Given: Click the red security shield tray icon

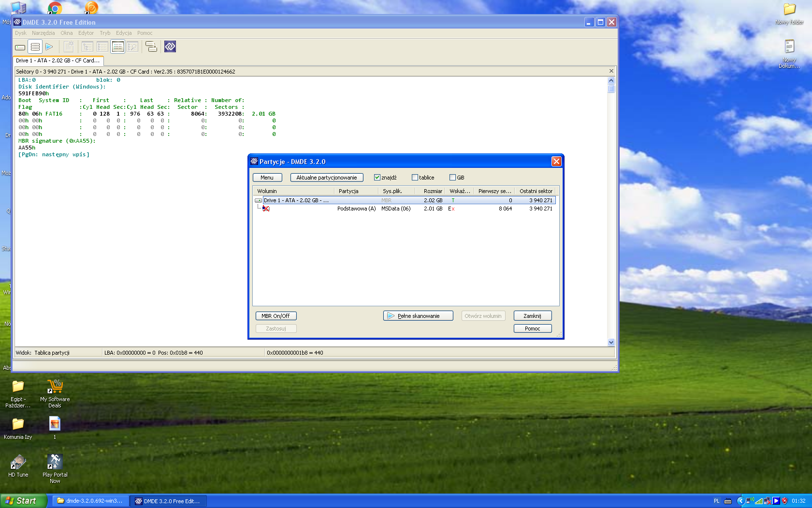Looking at the screenshot, I should pos(784,501).
